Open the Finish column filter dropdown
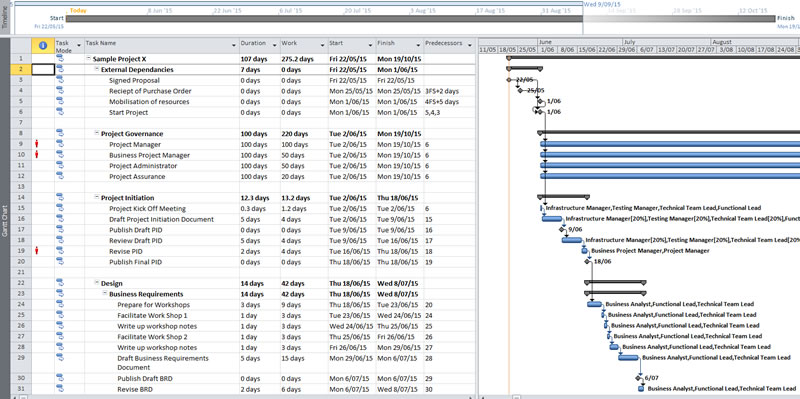 [418, 46]
